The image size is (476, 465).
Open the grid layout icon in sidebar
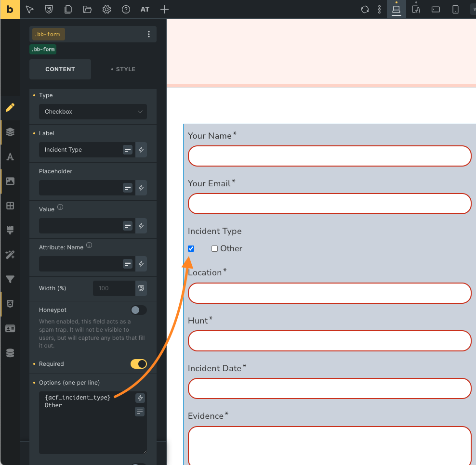(x=10, y=206)
